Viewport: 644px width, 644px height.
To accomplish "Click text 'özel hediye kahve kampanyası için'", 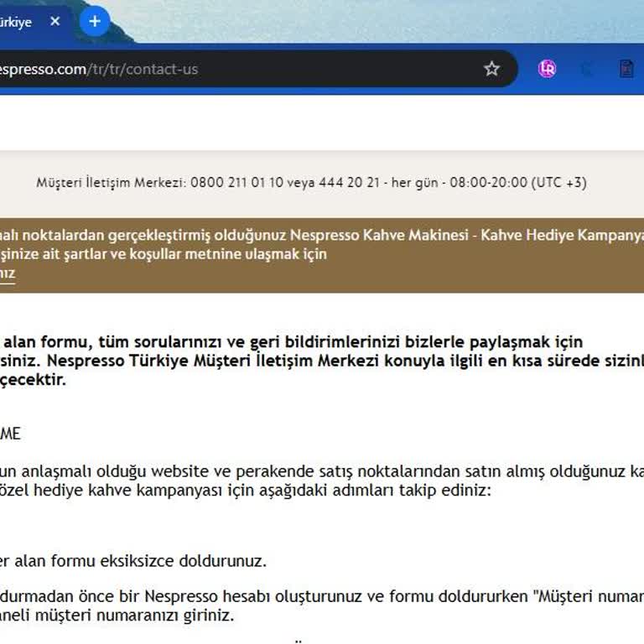I will pos(127,491).
